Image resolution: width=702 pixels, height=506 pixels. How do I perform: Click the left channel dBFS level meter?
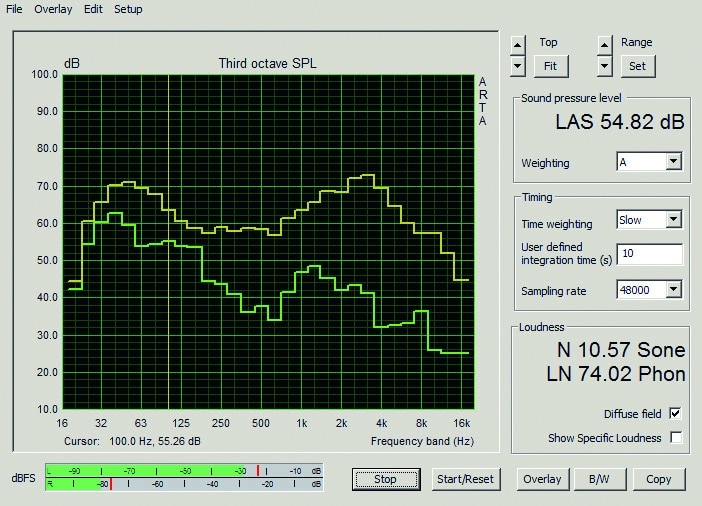[185, 471]
